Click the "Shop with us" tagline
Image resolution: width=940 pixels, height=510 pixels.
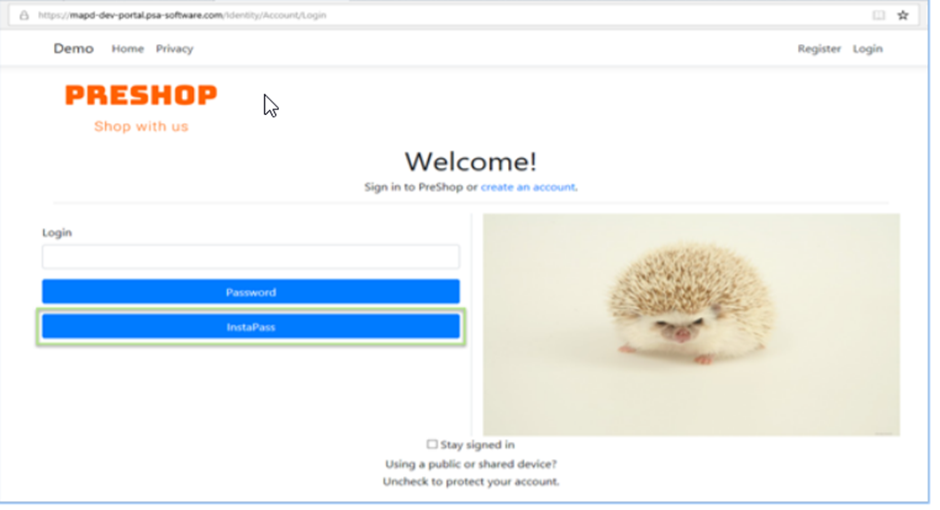(x=141, y=127)
